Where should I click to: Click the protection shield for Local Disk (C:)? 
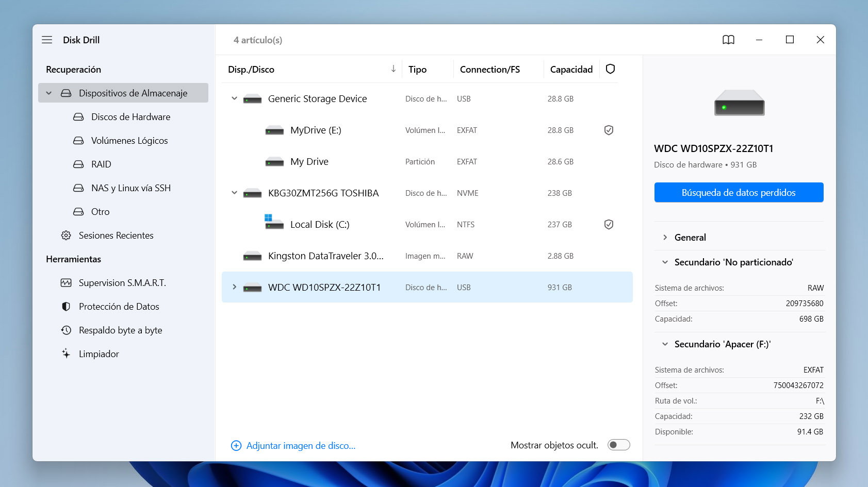[609, 225]
